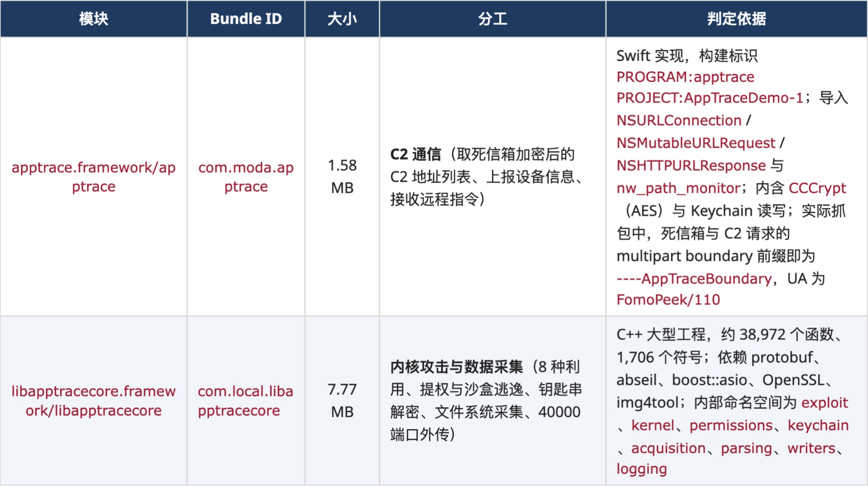Click the C2 通信 description cell
The width and height of the screenshot is (868, 486).
493,176
